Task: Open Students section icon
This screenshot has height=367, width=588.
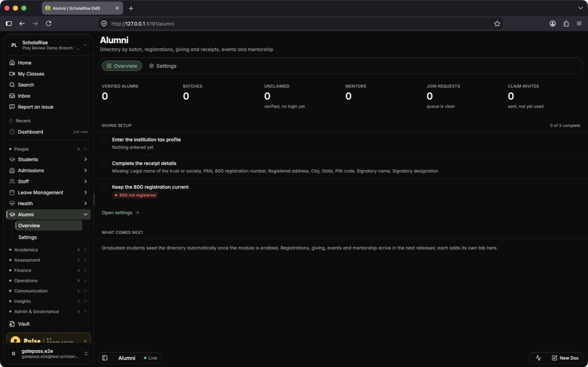Action: point(12,159)
